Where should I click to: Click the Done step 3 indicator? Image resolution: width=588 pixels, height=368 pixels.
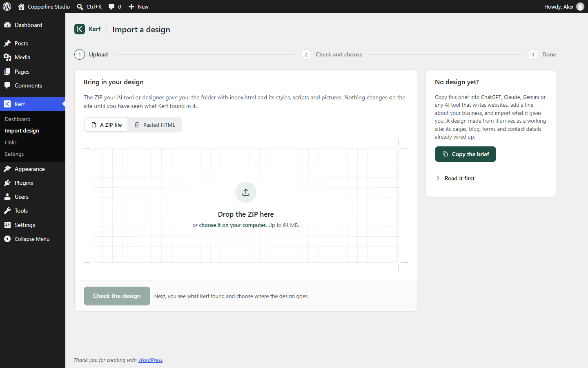542,54
